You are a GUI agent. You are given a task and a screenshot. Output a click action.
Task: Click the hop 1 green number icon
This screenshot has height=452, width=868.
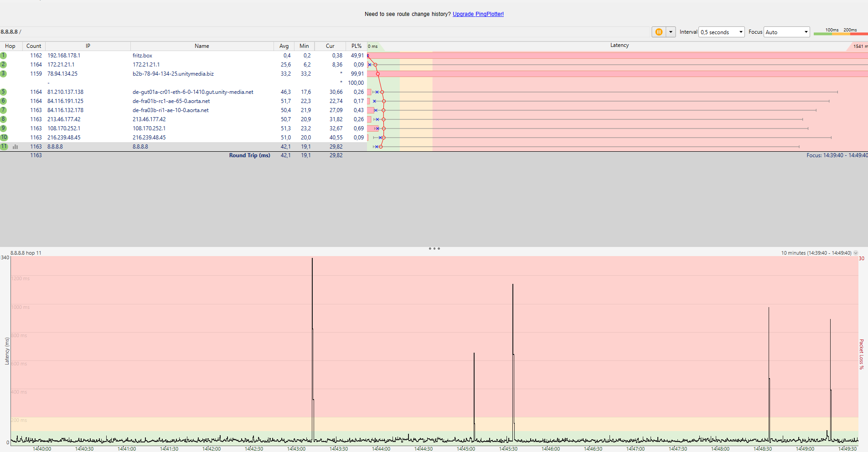(x=4, y=56)
